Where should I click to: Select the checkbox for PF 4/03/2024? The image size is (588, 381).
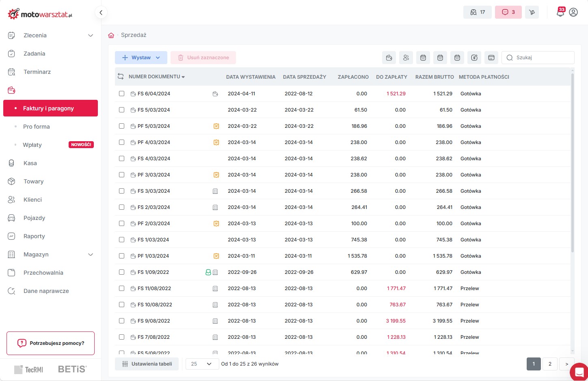(121, 142)
